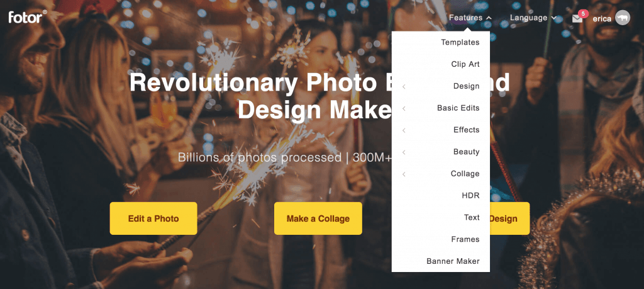
Task: Open the mail notifications envelope icon
Action: pos(577,18)
